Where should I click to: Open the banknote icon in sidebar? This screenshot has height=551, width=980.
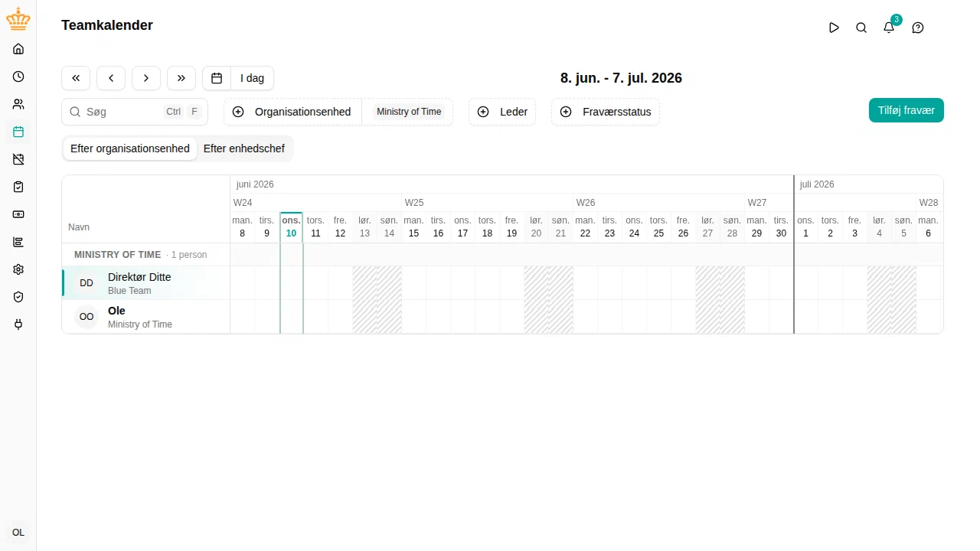[18, 214]
